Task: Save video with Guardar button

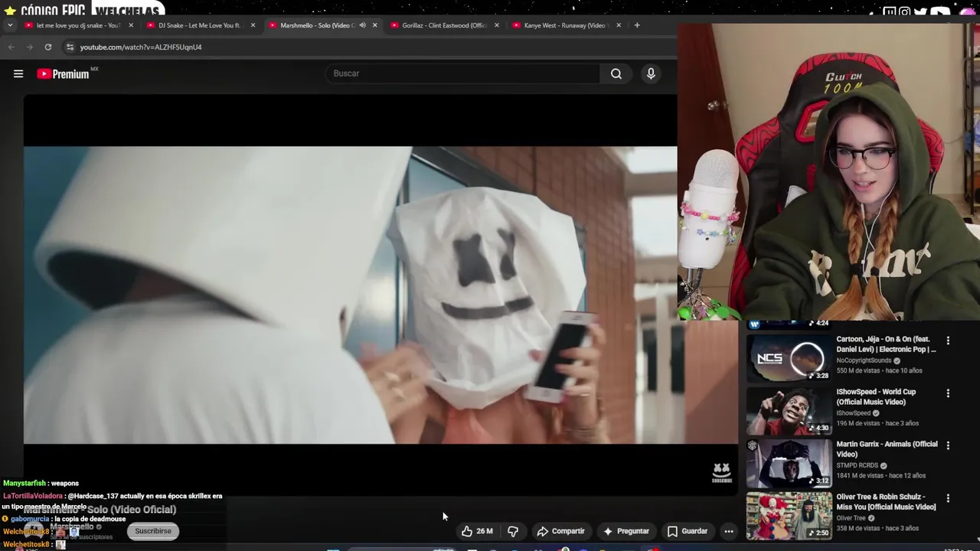Action: 687,531
